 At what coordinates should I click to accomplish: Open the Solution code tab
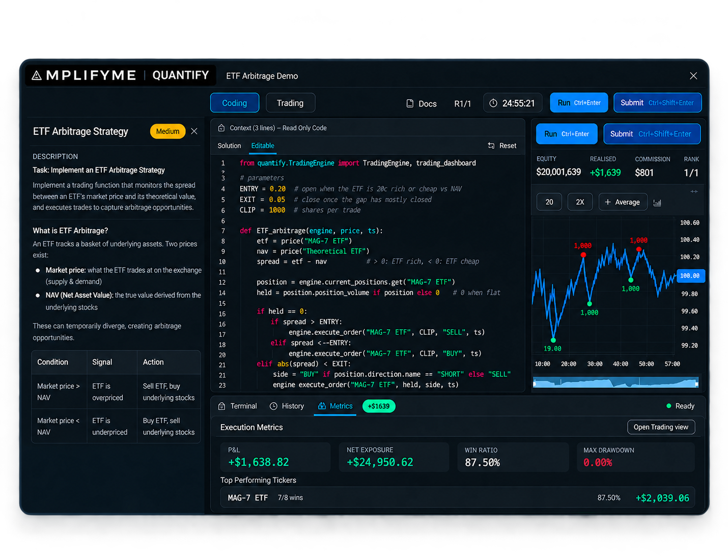229,146
